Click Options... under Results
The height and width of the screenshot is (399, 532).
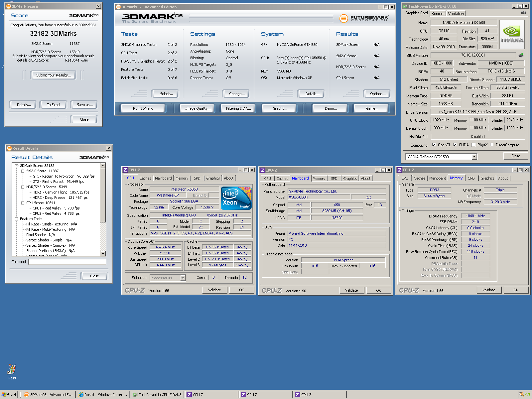(x=378, y=94)
